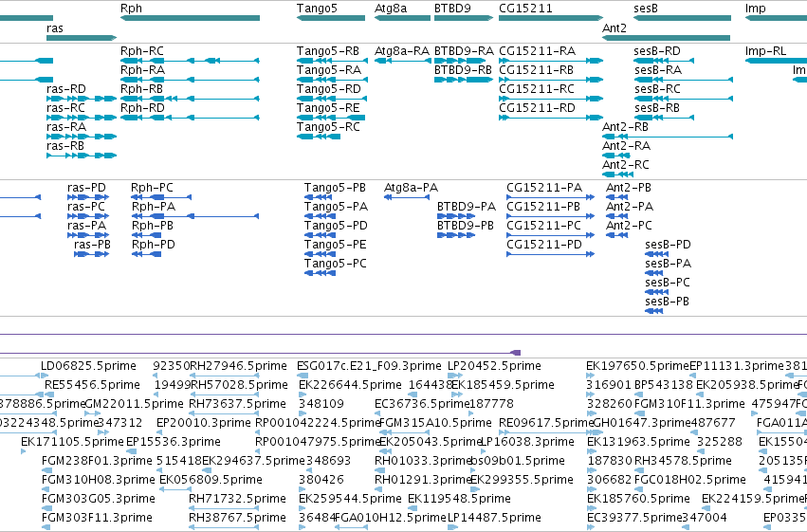807x532 pixels.
Task: Select transcript Ant2-RB
Action: tap(668, 137)
